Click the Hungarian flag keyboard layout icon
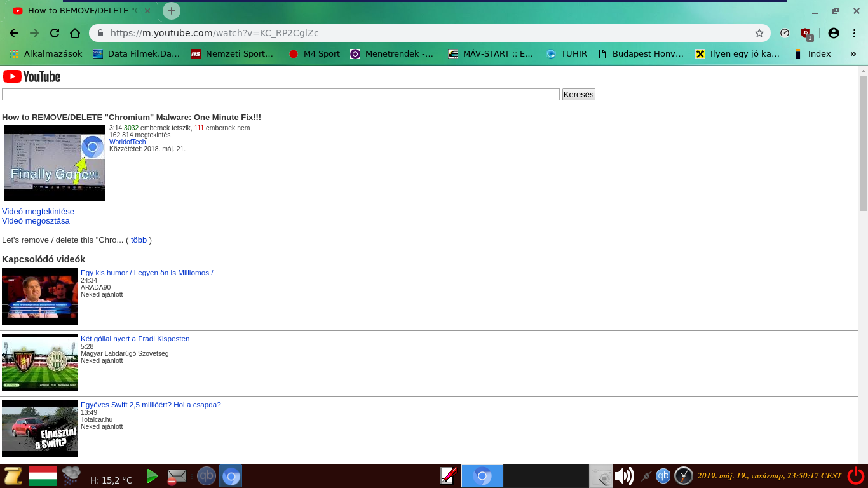 point(43,476)
